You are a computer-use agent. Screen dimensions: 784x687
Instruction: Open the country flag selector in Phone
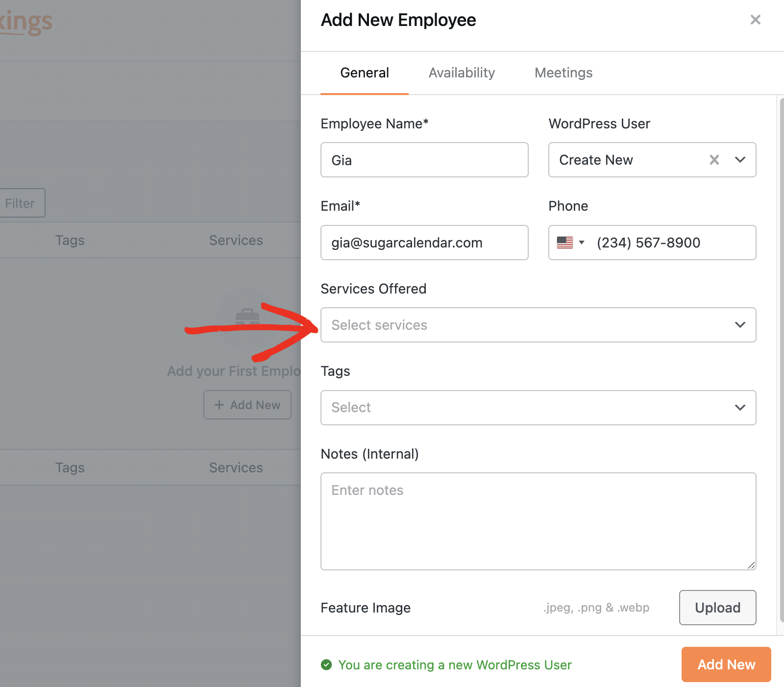click(570, 243)
